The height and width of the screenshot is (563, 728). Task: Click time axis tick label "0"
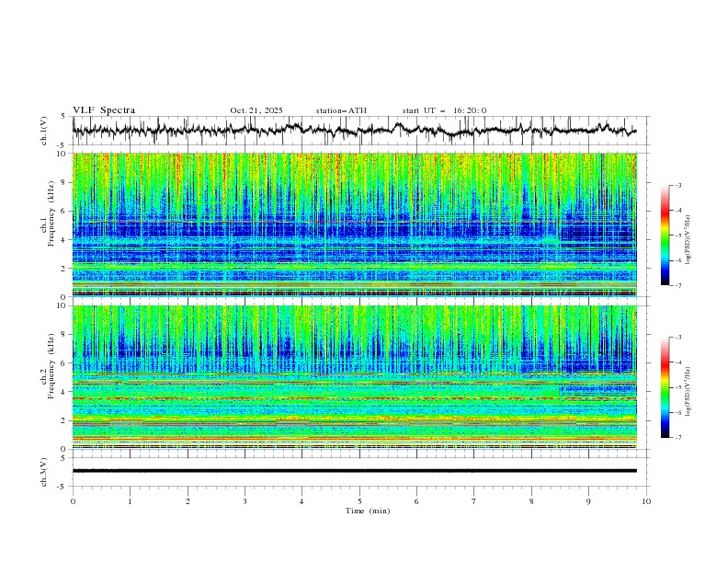click(73, 501)
